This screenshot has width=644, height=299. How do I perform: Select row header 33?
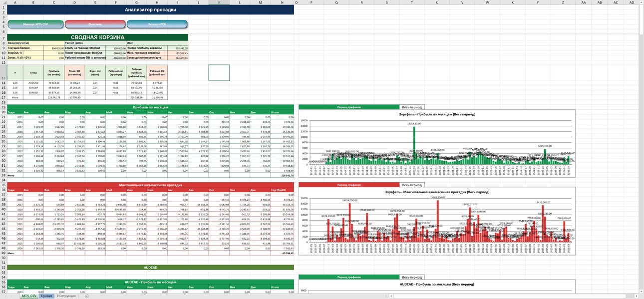point(4,175)
